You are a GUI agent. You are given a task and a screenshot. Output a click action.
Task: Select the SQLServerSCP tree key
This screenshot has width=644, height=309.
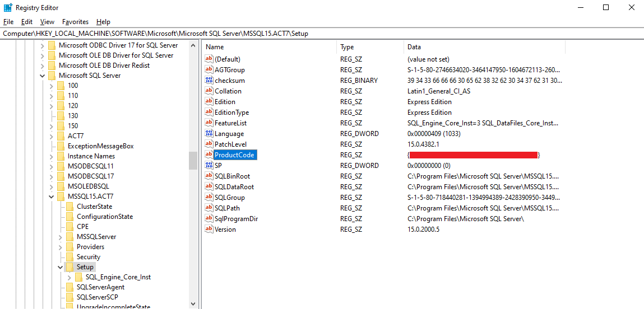click(98, 297)
